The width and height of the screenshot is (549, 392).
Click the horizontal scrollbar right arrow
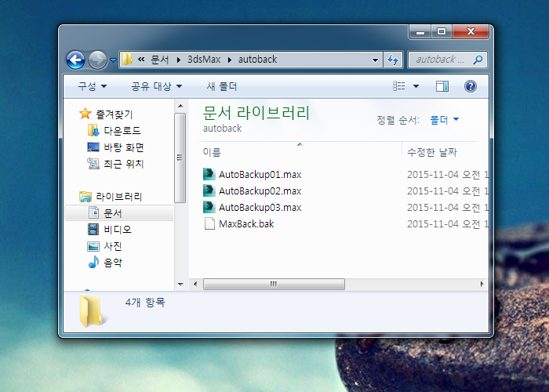tap(482, 284)
